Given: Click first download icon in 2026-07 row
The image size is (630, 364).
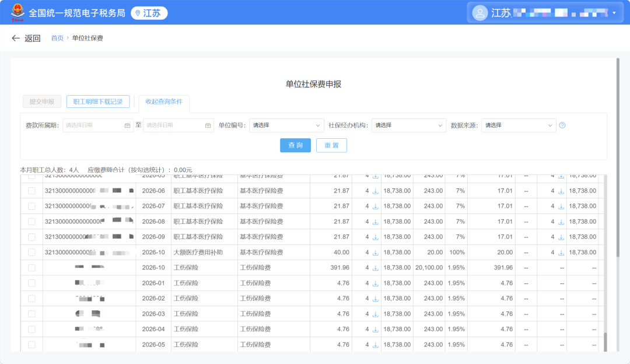Looking at the screenshot, I should pos(375,206).
